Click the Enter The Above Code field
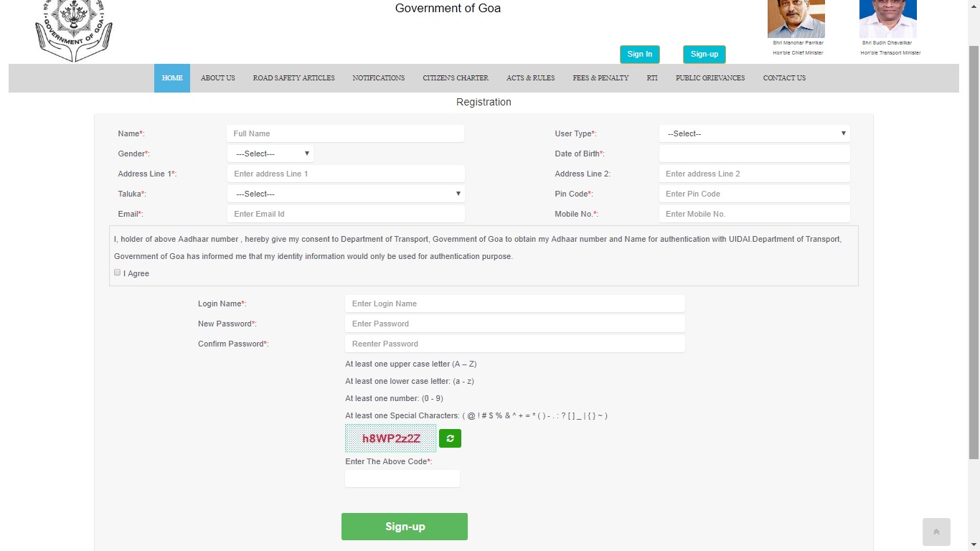Screen dimensions: 980x551 [x=402, y=478]
